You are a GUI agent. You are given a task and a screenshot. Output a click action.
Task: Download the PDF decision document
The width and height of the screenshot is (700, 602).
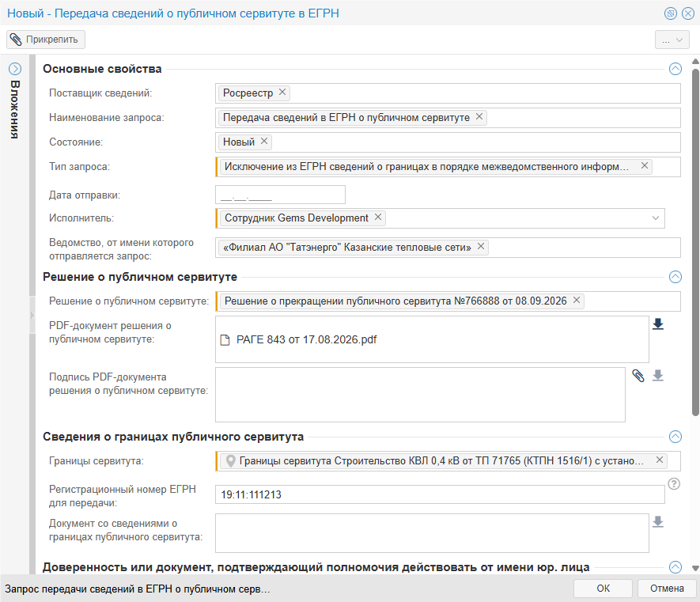[x=657, y=324]
